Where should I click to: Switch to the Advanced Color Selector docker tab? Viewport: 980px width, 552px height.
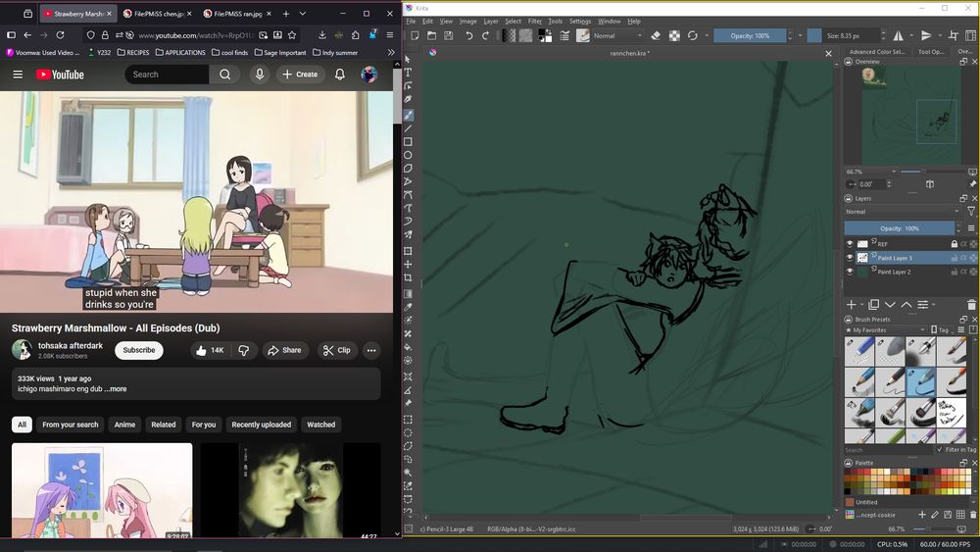pyautogui.click(x=875, y=52)
